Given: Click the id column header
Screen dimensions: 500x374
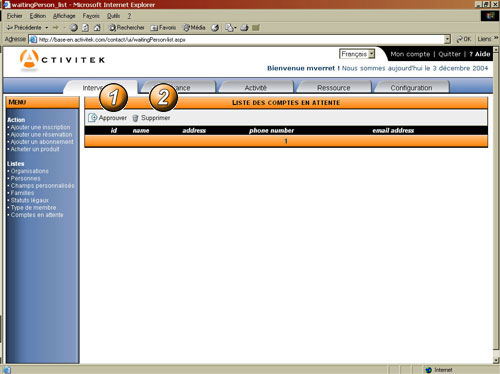Looking at the screenshot, I should [114, 130].
